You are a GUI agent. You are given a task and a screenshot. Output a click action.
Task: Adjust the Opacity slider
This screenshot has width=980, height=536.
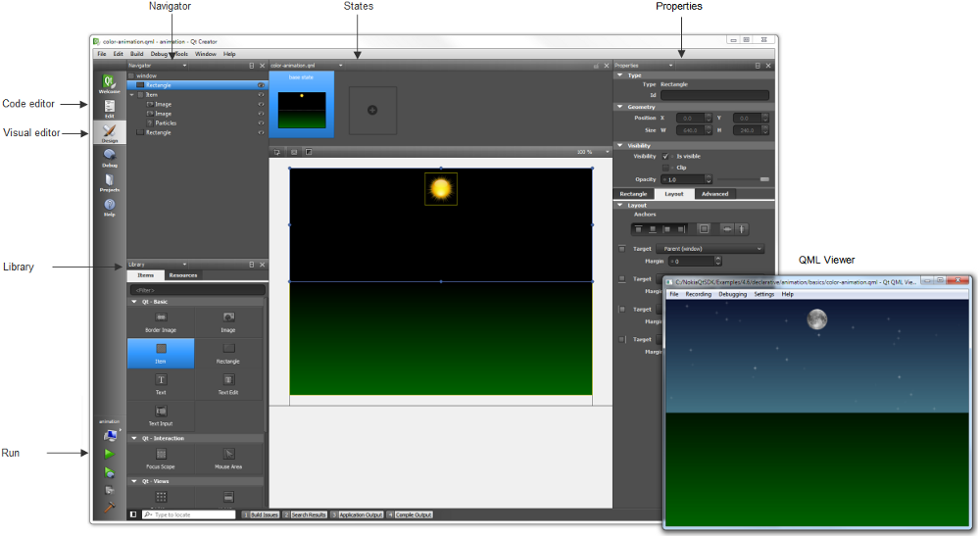coord(764,179)
